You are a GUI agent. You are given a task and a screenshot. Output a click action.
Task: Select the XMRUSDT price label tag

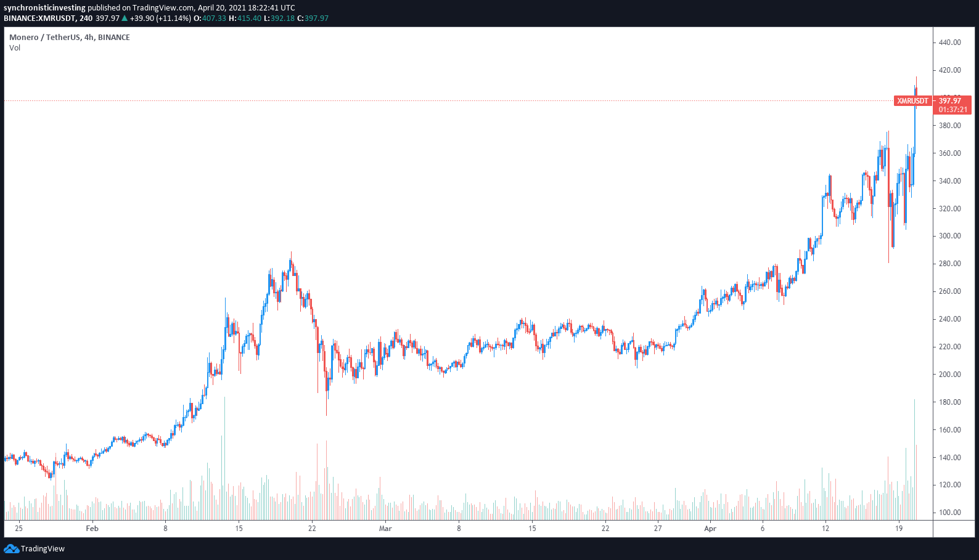[x=912, y=101]
